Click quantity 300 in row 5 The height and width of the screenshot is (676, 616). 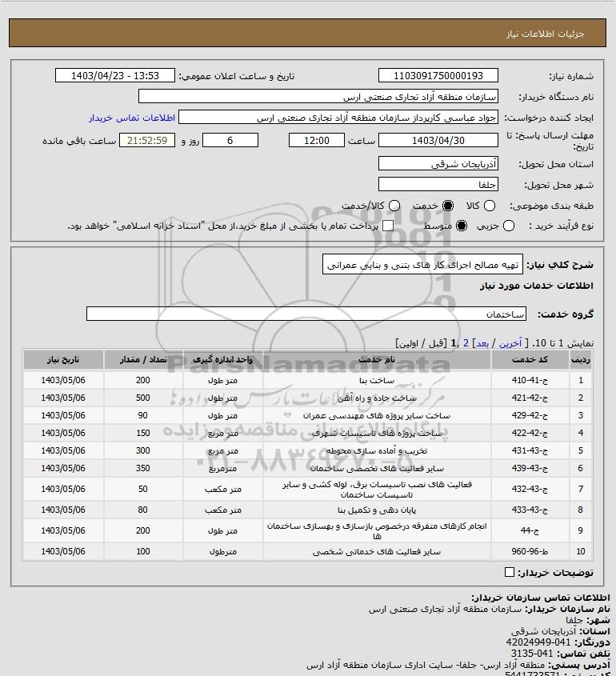(143, 450)
